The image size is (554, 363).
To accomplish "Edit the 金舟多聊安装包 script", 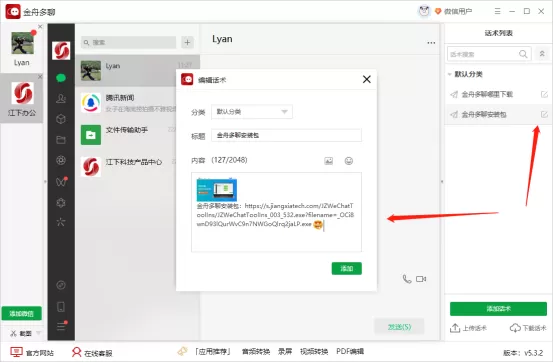I will [x=544, y=115].
